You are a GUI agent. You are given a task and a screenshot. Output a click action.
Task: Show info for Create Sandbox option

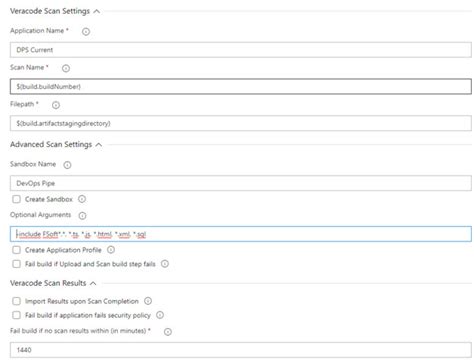(82, 199)
